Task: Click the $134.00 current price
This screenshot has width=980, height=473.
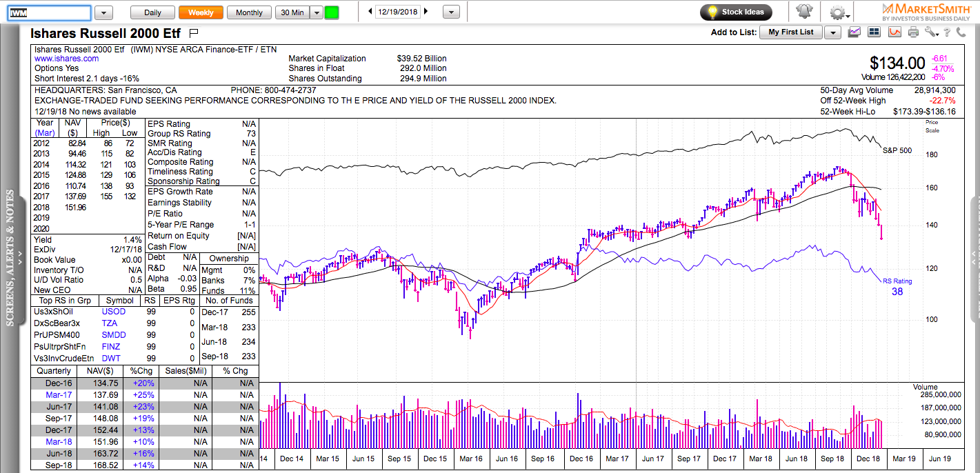Action: [x=897, y=63]
